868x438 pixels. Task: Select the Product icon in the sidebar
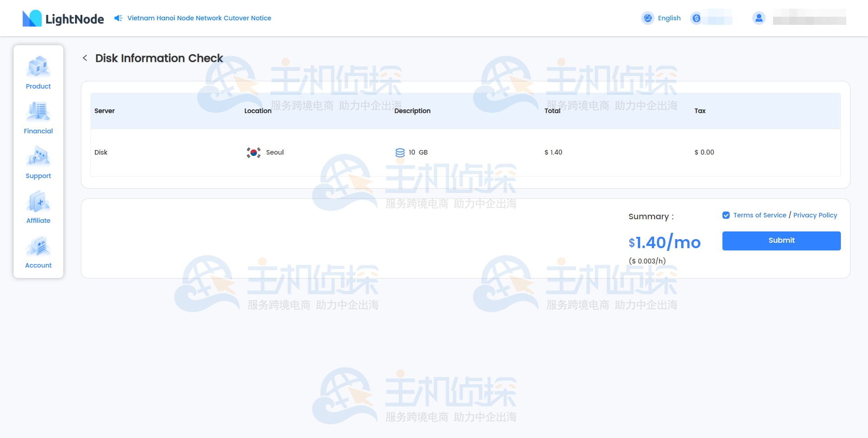38,67
